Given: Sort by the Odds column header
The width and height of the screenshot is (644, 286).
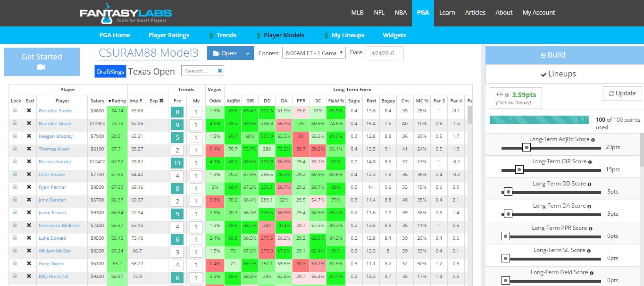Looking at the screenshot, I should (x=215, y=101).
